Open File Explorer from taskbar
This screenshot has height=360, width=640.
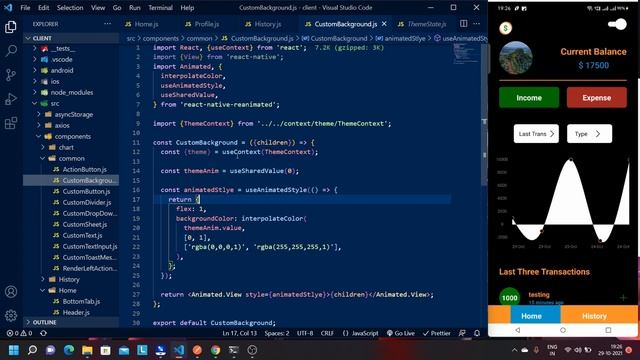pyautogui.click(x=87, y=350)
